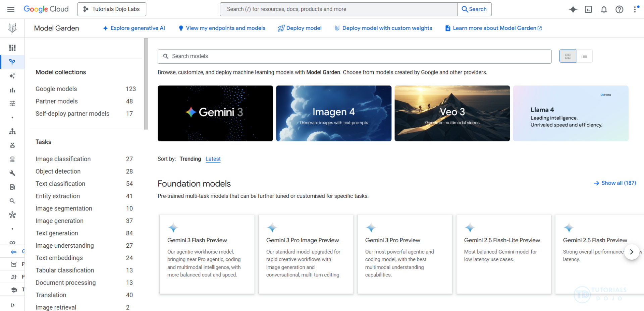Open the Tutorials Dojo Labs project picker
Image resolution: width=644 pixels, height=311 pixels.
click(x=112, y=9)
